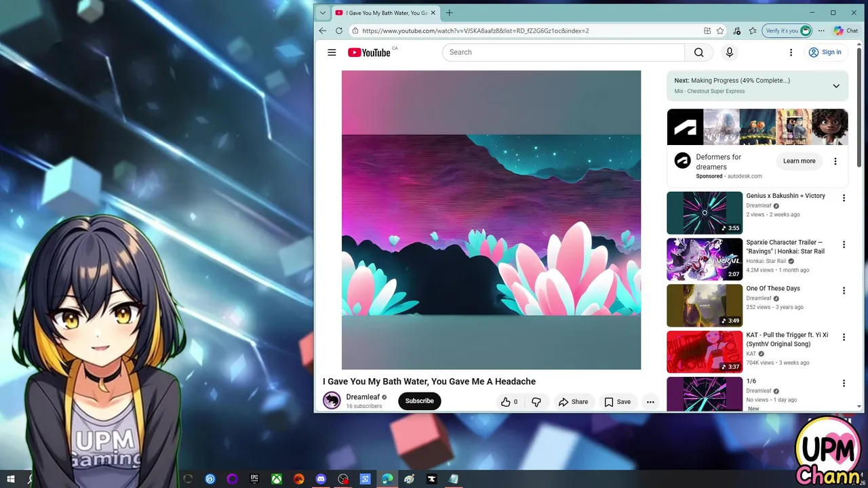Subscribe to the Dreamleaf channel

point(420,401)
